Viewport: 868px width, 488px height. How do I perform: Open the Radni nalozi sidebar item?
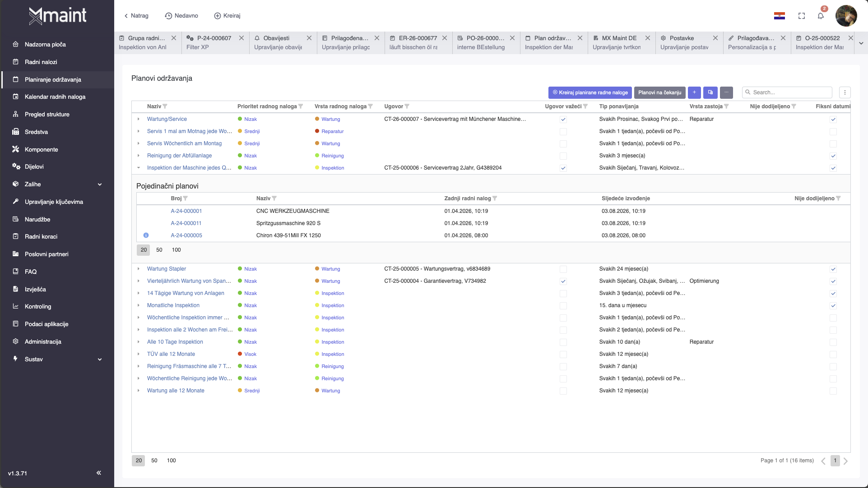point(41,62)
